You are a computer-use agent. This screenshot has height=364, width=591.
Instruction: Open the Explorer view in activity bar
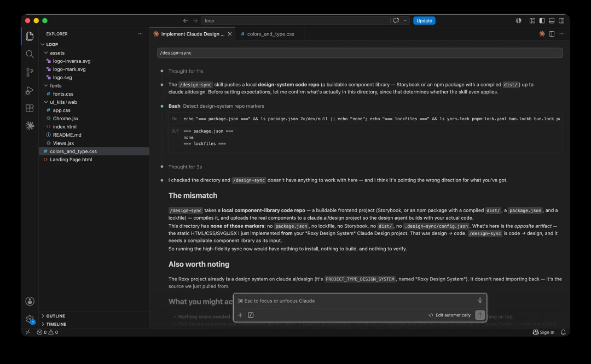[30, 36]
